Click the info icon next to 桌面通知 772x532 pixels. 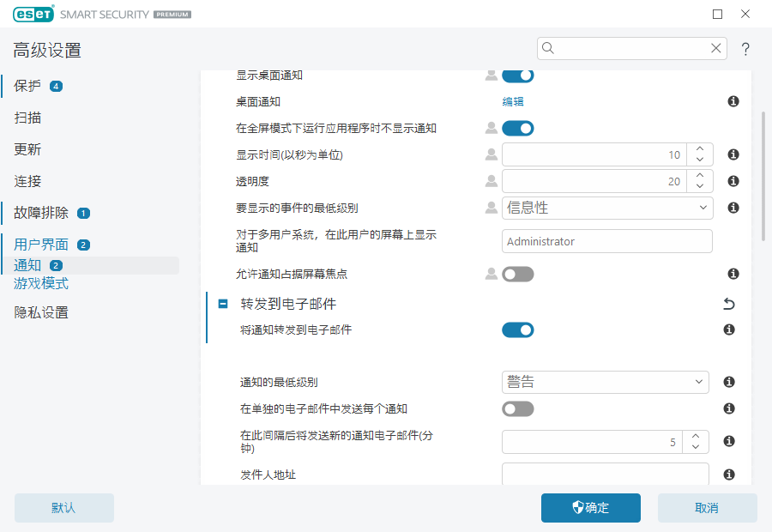click(733, 101)
